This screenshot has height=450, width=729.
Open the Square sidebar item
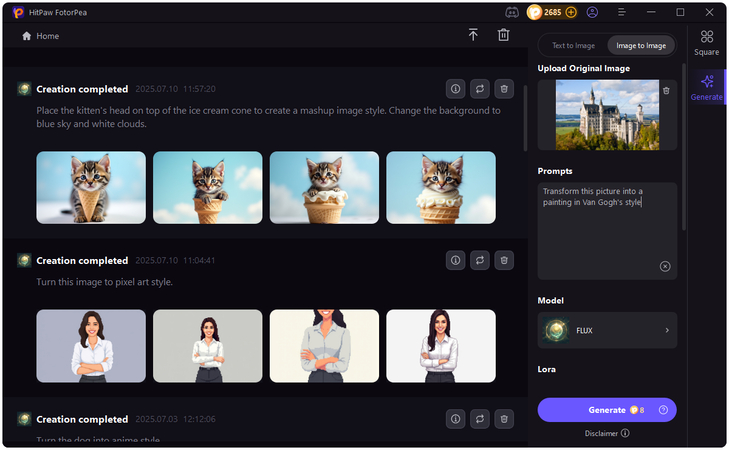click(706, 43)
